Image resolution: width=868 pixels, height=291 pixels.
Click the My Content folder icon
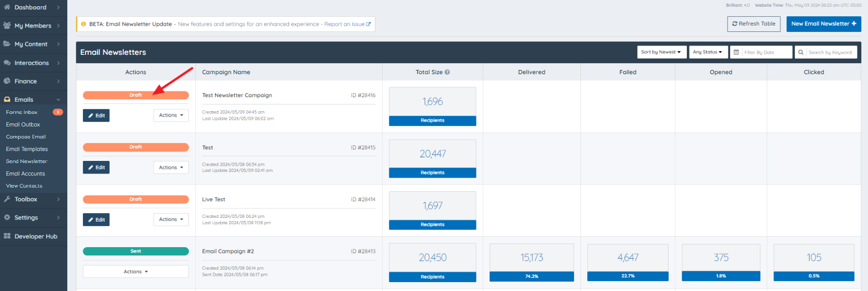(x=7, y=44)
